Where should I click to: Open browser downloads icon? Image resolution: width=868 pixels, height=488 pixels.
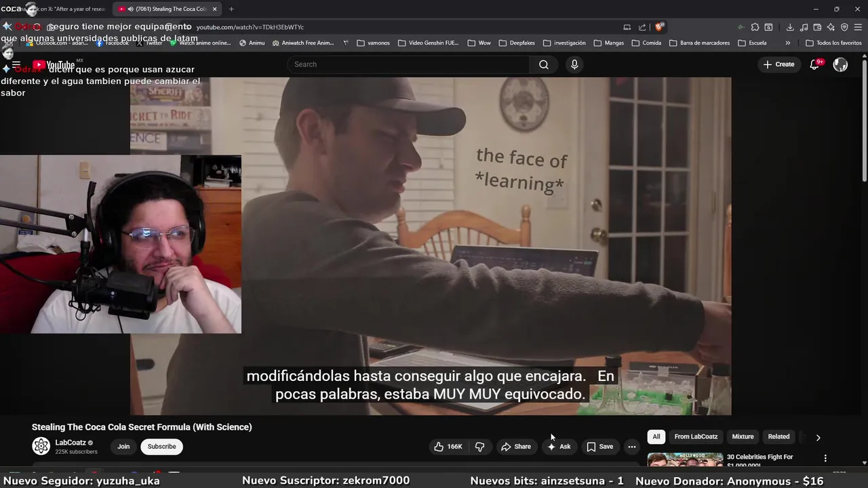click(x=790, y=27)
